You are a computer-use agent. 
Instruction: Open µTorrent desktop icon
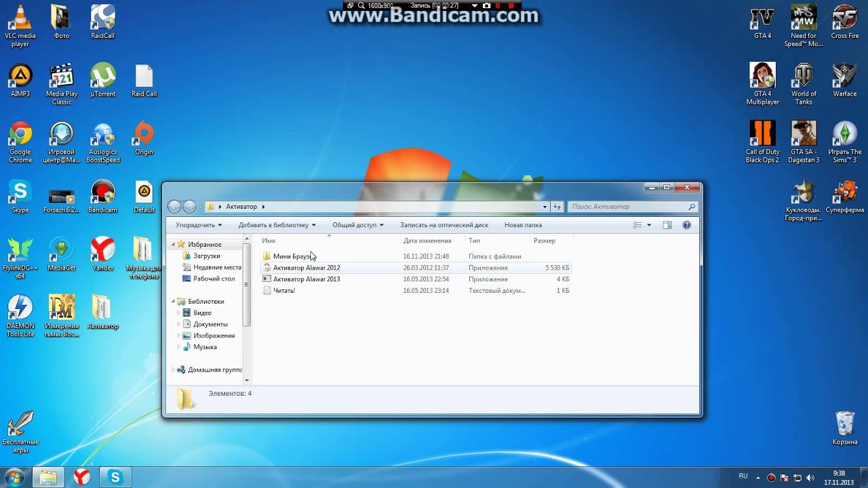103,80
